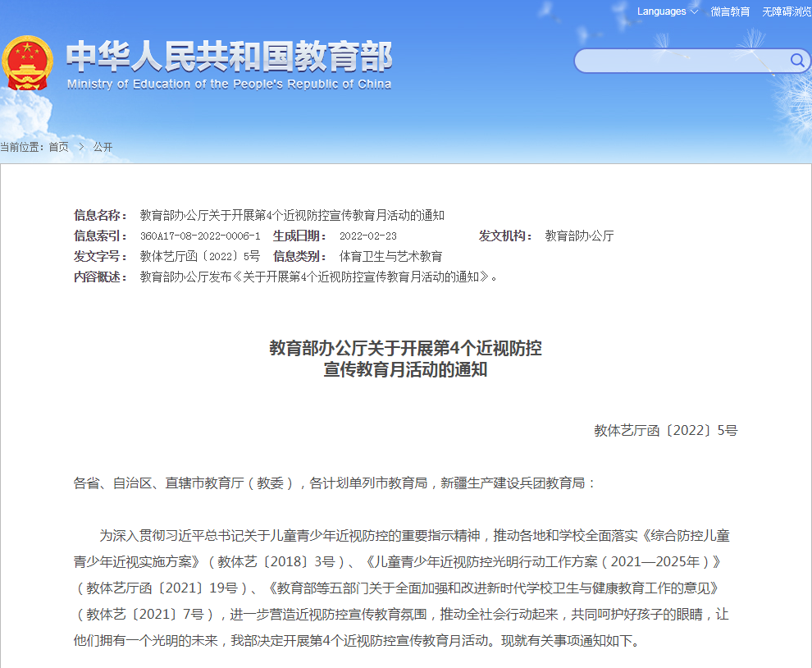Viewport: 812px width, 668px height.
Task: Open the 微言教育 link
Action: tap(730, 11)
